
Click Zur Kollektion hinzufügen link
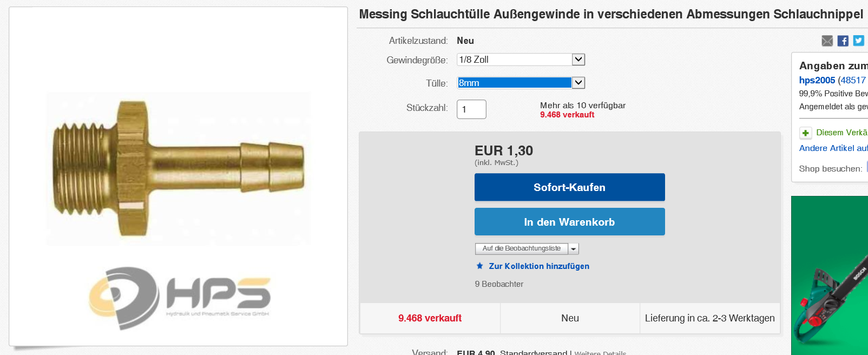[x=539, y=266]
